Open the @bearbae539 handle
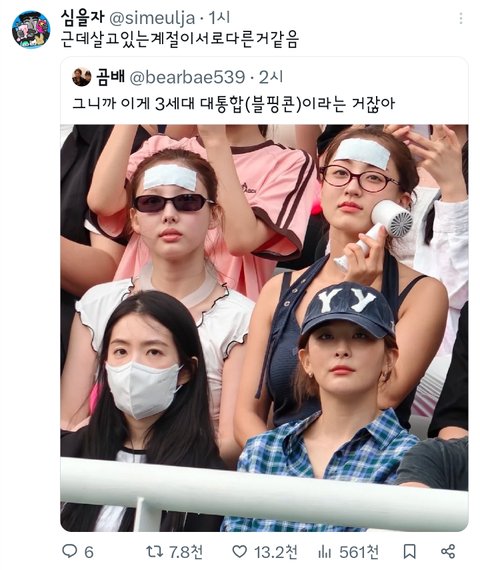 [x=187, y=77]
